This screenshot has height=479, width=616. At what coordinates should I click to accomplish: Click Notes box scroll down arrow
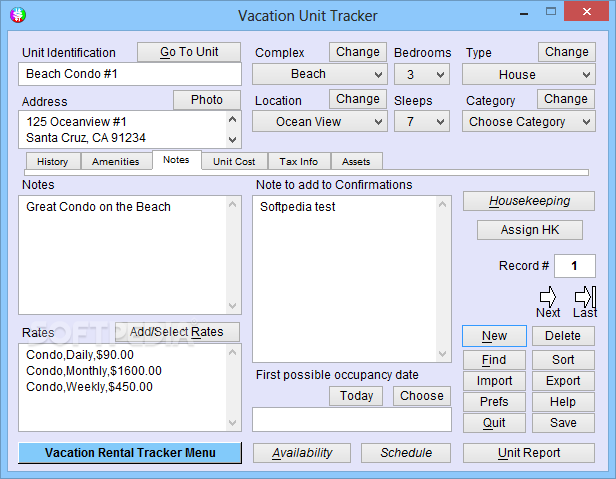pos(233,305)
